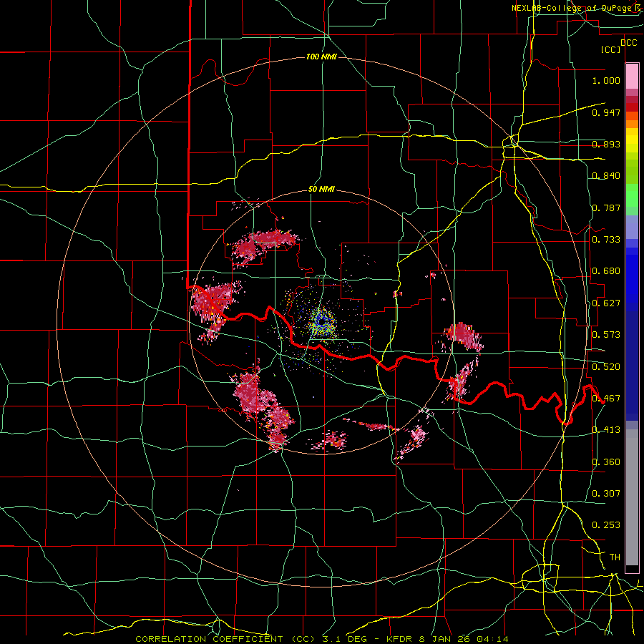Viewport: 644px width, 644px height.
Task: Click the KFDR radar site identifier
Action: (x=399, y=639)
